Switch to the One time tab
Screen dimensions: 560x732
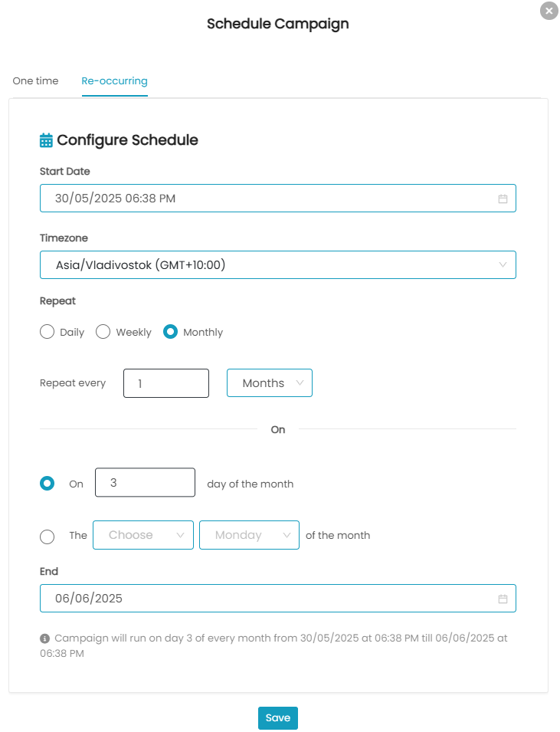(x=35, y=80)
